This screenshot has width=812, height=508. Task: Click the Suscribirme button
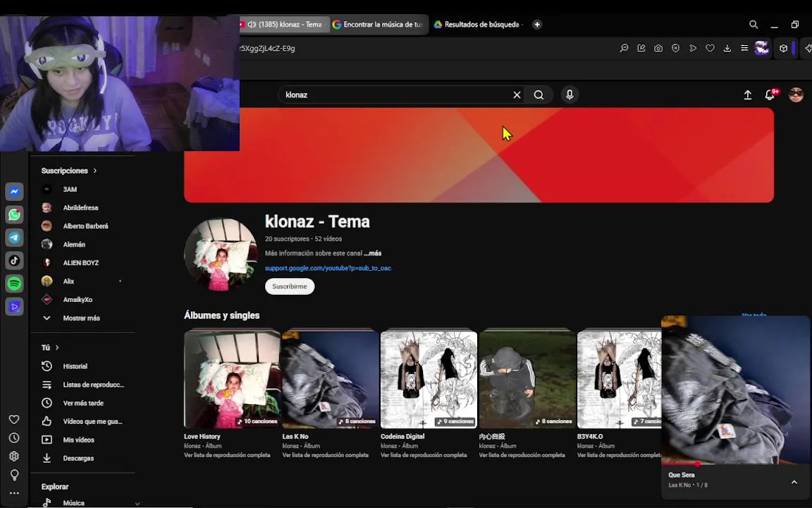[290, 286]
